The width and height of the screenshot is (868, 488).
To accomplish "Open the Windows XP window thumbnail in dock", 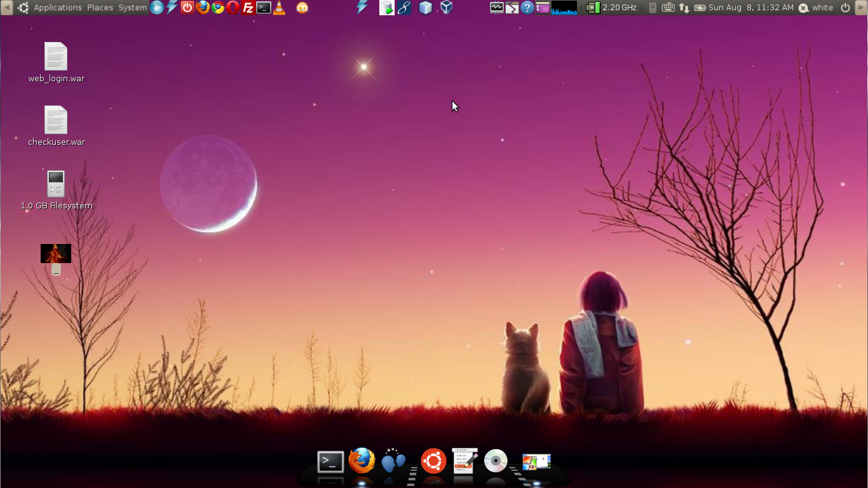I will pyautogui.click(x=536, y=462).
